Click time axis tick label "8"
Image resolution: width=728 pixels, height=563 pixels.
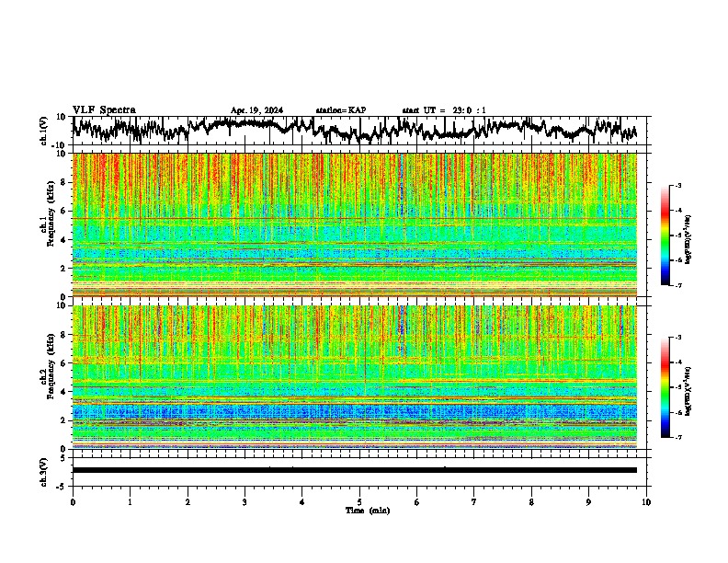[x=531, y=502]
